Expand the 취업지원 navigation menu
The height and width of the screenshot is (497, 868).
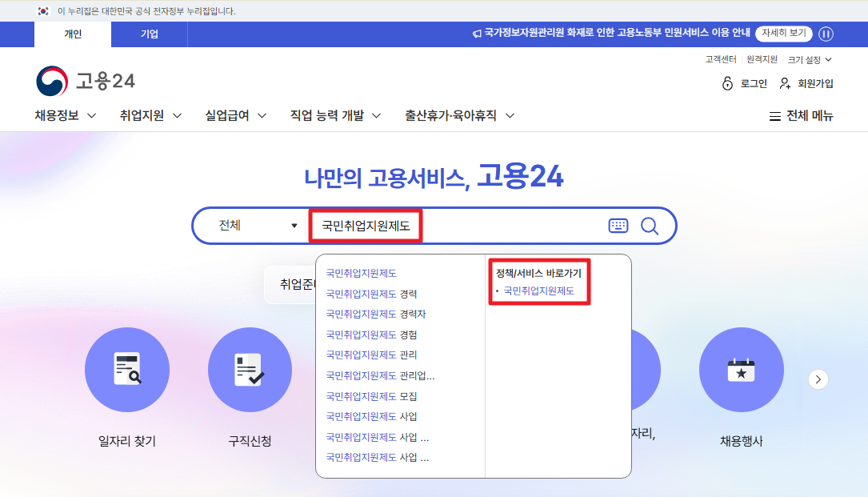click(x=142, y=114)
